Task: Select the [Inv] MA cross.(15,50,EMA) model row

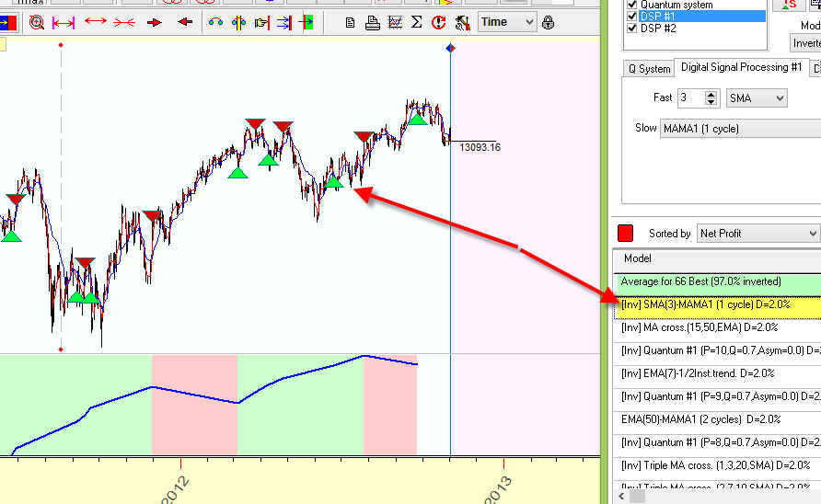Action: (x=700, y=326)
